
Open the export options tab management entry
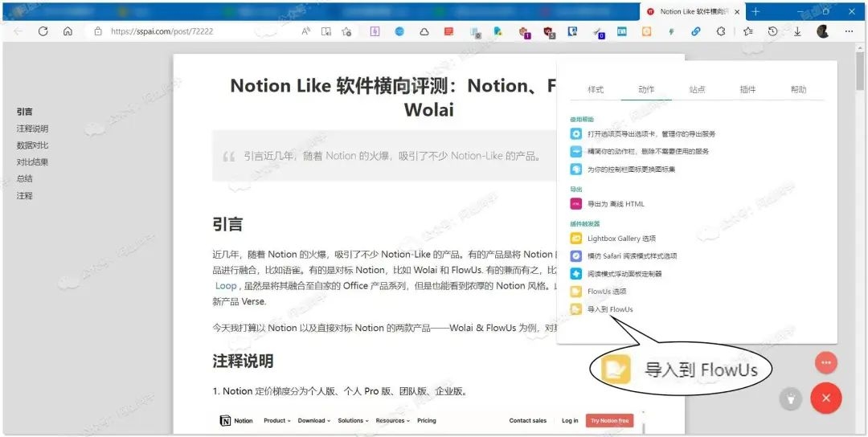[643, 134]
